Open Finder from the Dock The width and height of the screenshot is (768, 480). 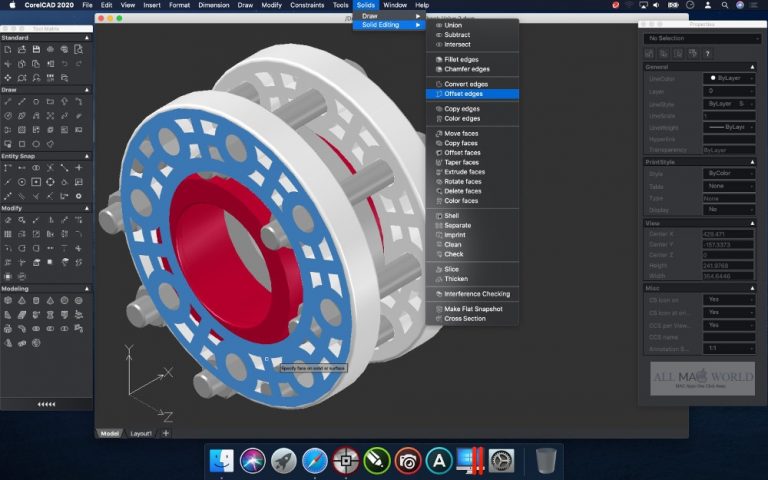(221, 460)
